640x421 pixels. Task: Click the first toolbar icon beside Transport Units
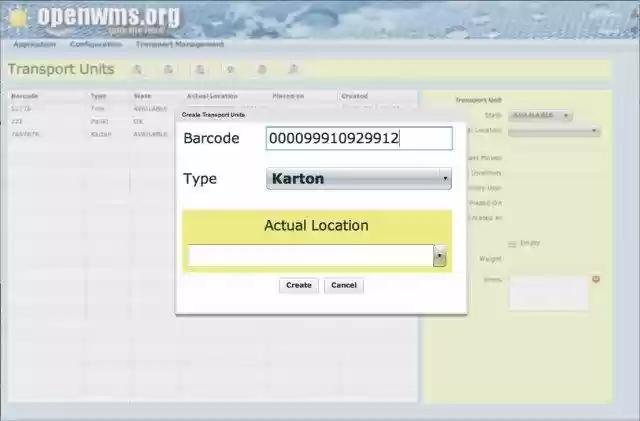[137, 69]
